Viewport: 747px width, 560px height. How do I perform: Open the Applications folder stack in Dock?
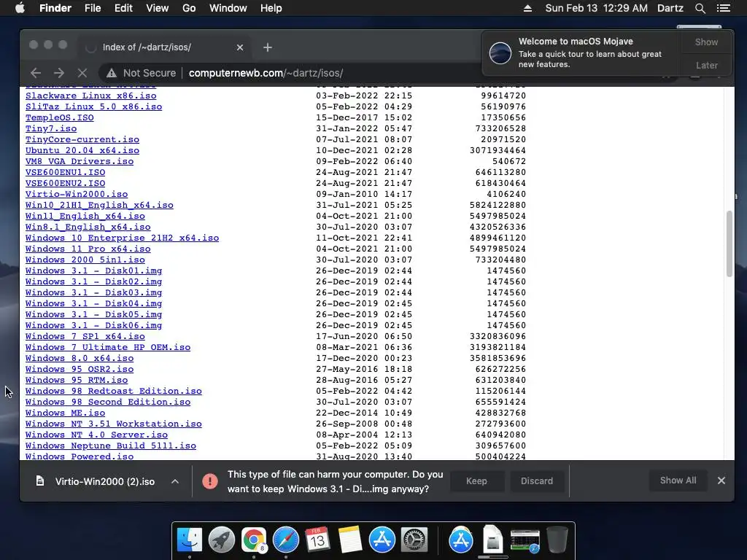point(461,540)
